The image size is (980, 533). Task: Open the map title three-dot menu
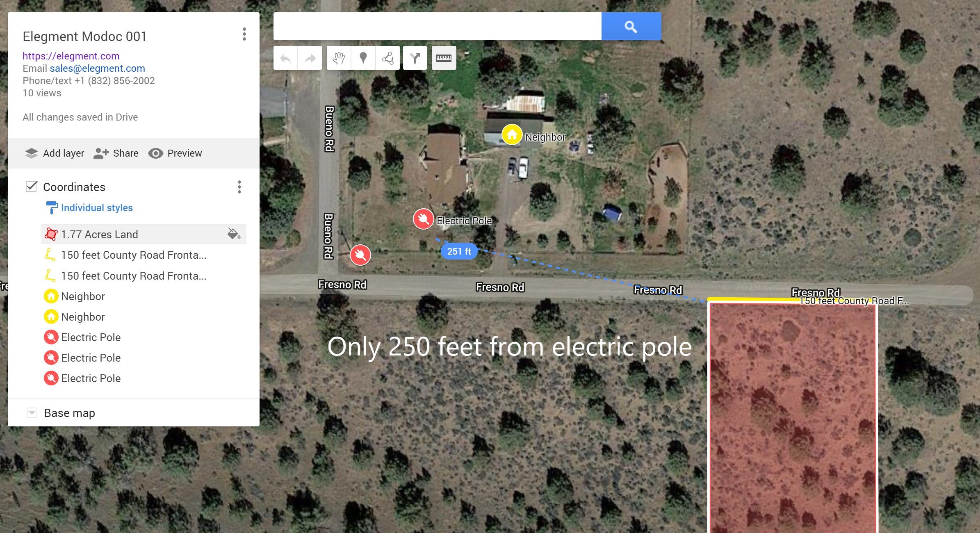click(x=244, y=34)
